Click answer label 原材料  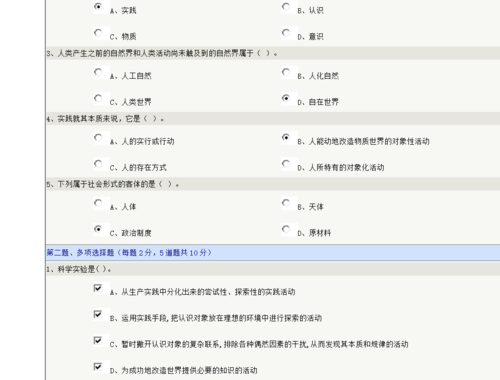click(x=320, y=233)
